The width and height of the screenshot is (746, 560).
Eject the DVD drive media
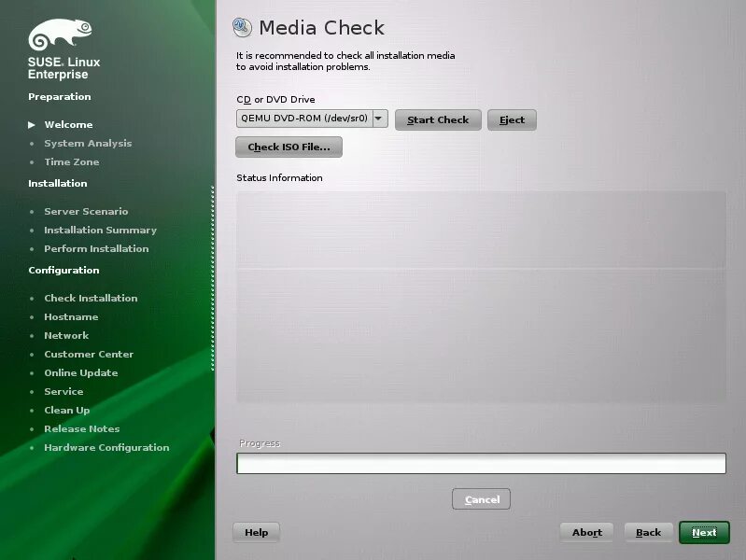coord(512,119)
